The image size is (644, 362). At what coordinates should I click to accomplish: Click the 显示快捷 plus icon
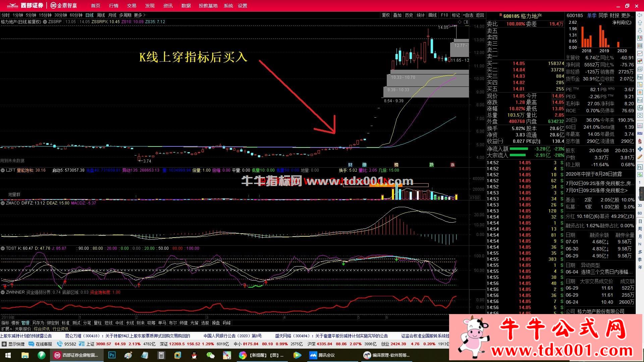pyautogui.click(x=4, y=344)
